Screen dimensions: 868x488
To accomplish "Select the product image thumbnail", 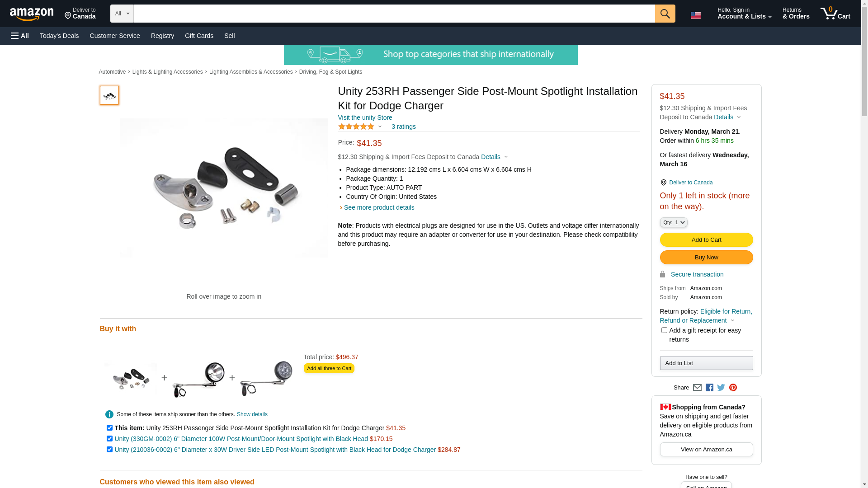I will point(109,95).
